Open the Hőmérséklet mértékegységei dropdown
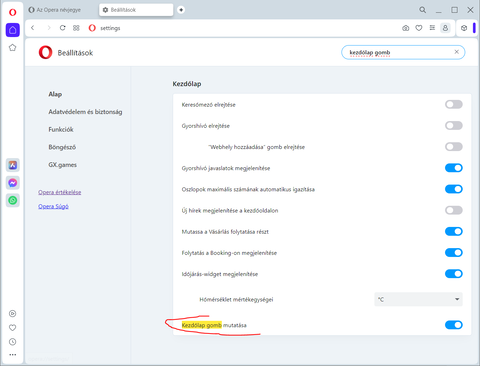 [418, 299]
